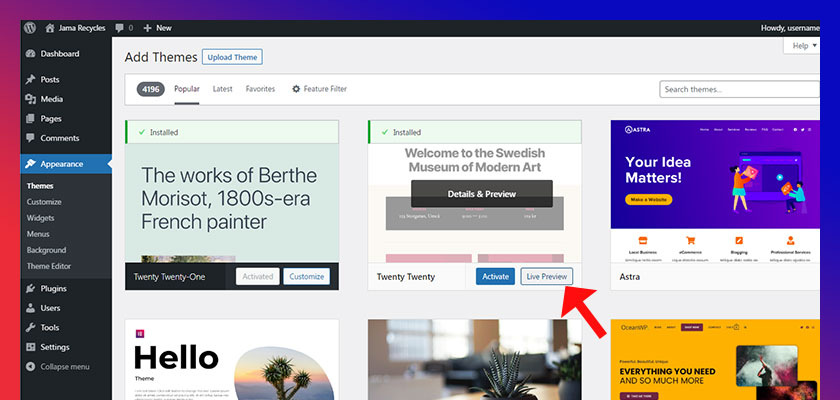Screen dimensions: 840x400
Task: Click the Twenty Twenty theme name
Action: 406,277
